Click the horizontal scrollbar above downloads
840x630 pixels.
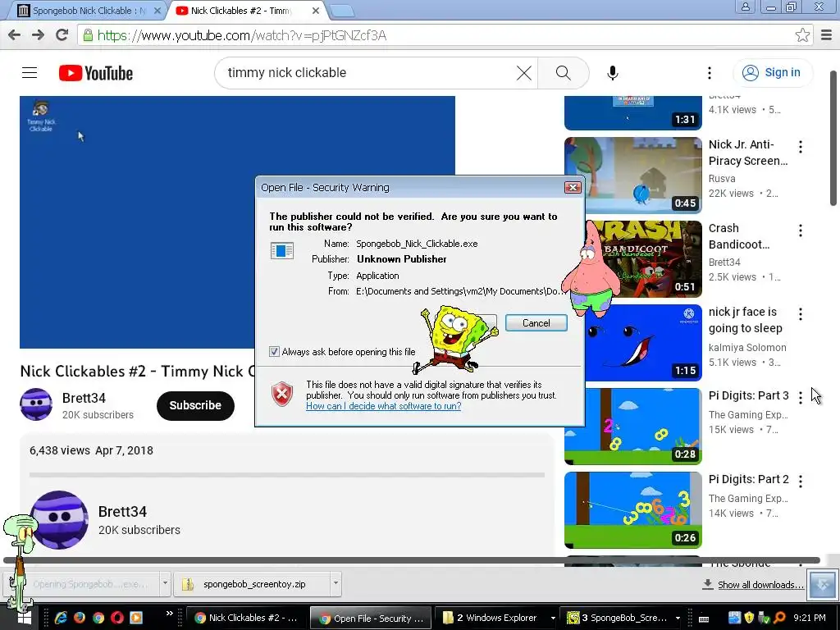412,560
